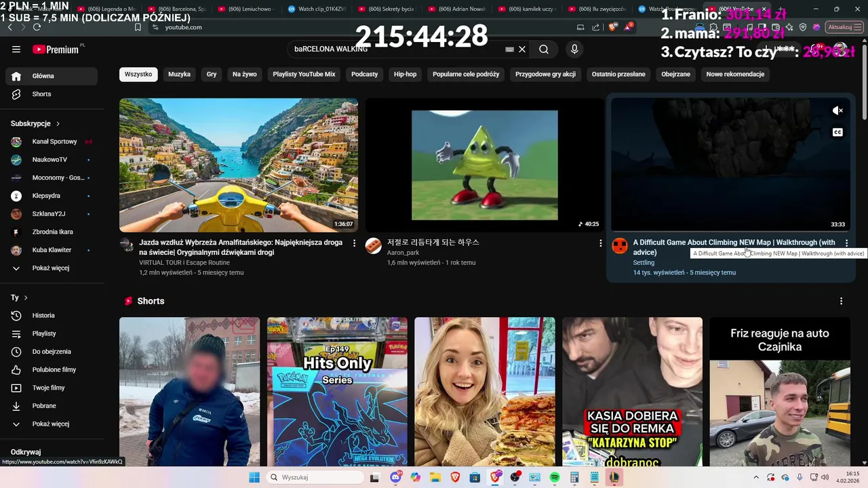Open Settling channel avatar
The height and width of the screenshot is (488, 868).
(620, 245)
